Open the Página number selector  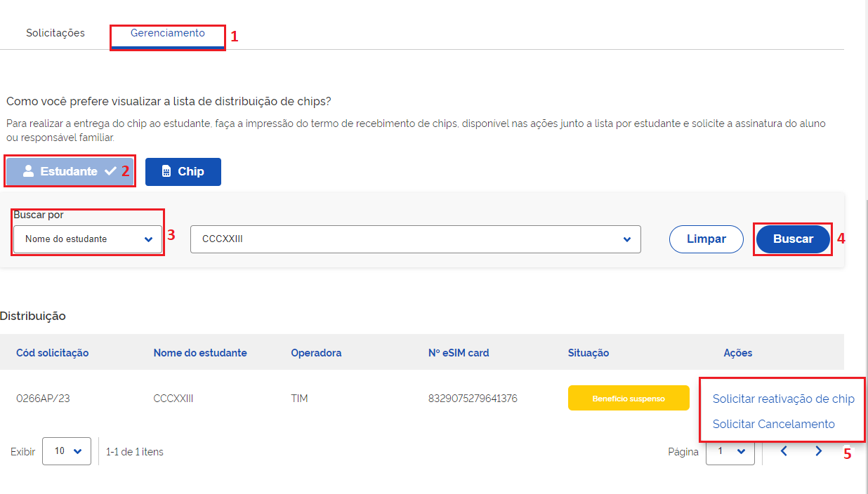(730, 452)
